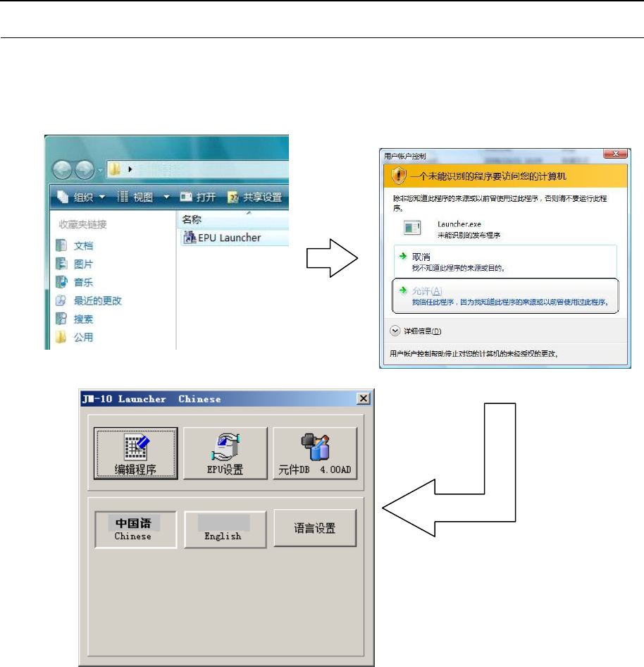Click the explorer Back navigation button

(x=63, y=170)
